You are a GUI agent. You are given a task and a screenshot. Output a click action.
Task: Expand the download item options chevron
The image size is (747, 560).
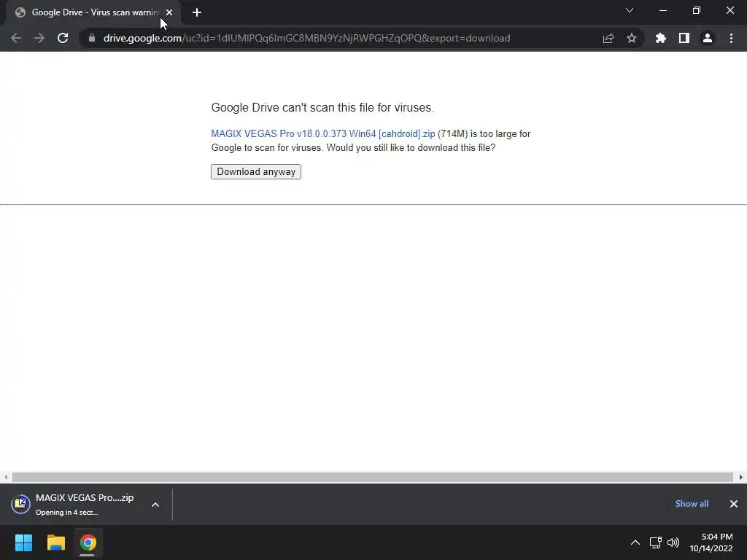155,505
